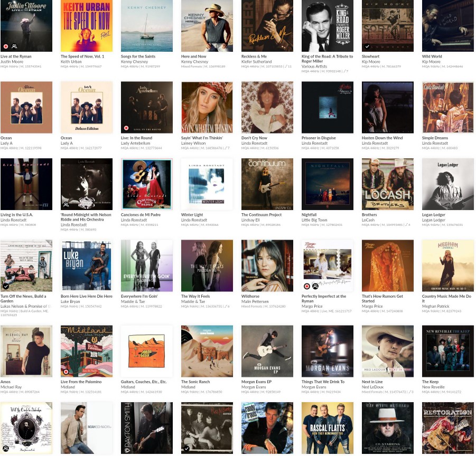Open the Noah Schnacky album cover

click(87, 428)
